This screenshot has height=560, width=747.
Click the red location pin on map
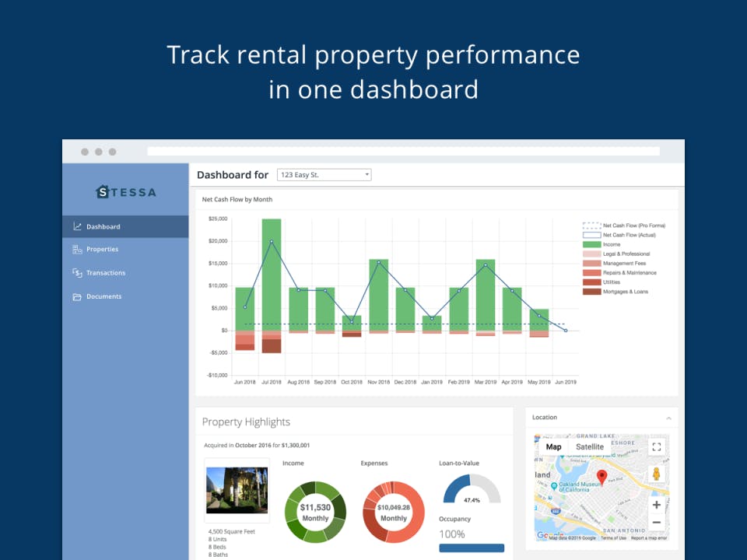(x=601, y=476)
